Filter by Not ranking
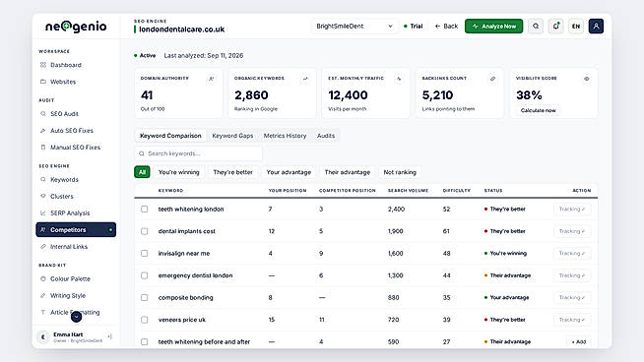The width and height of the screenshot is (644, 362). (x=400, y=172)
